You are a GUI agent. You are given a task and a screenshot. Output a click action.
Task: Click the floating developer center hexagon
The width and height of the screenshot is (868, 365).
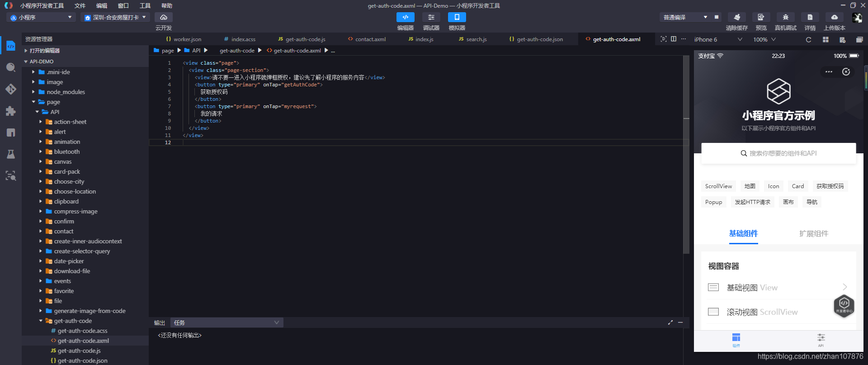pyautogui.click(x=844, y=306)
